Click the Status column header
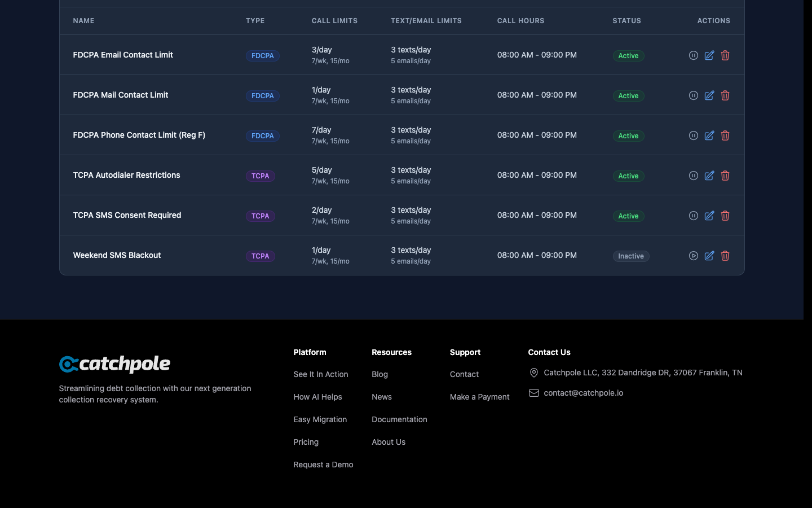 [626, 21]
